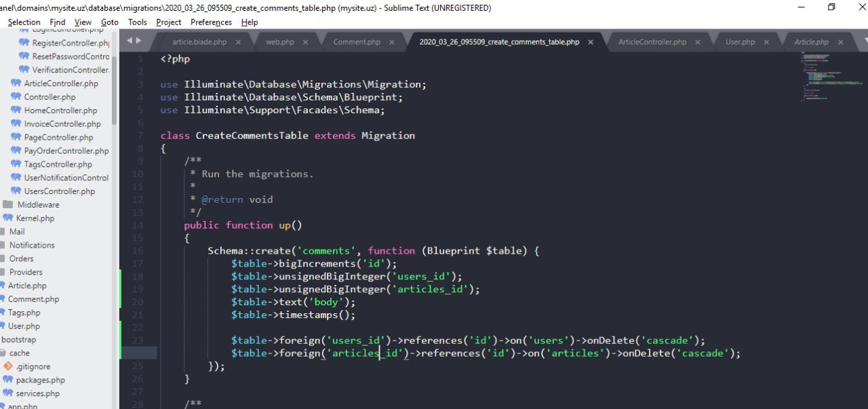
Task: Open ArticleController.php in sidebar
Action: pos(61,83)
